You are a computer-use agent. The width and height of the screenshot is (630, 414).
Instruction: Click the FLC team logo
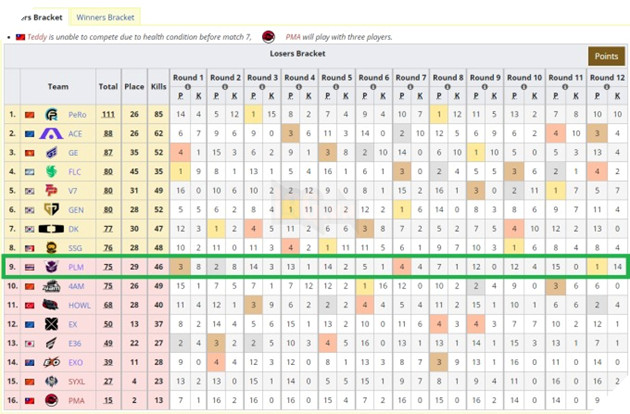click(52, 172)
